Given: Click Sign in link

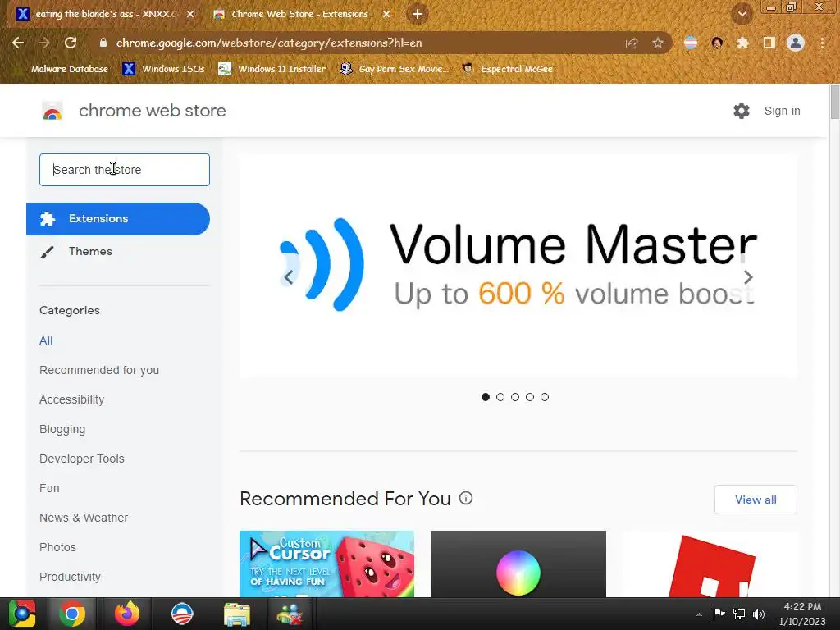Looking at the screenshot, I should (x=782, y=111).
